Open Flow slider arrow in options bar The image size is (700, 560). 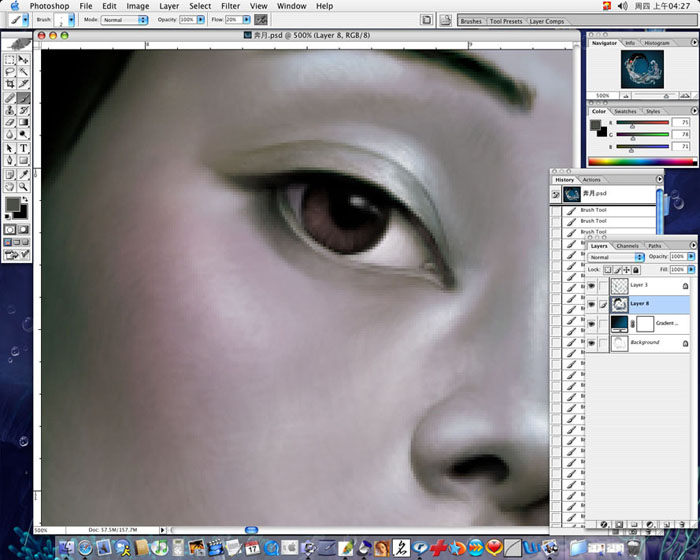(x=246, y=20)
